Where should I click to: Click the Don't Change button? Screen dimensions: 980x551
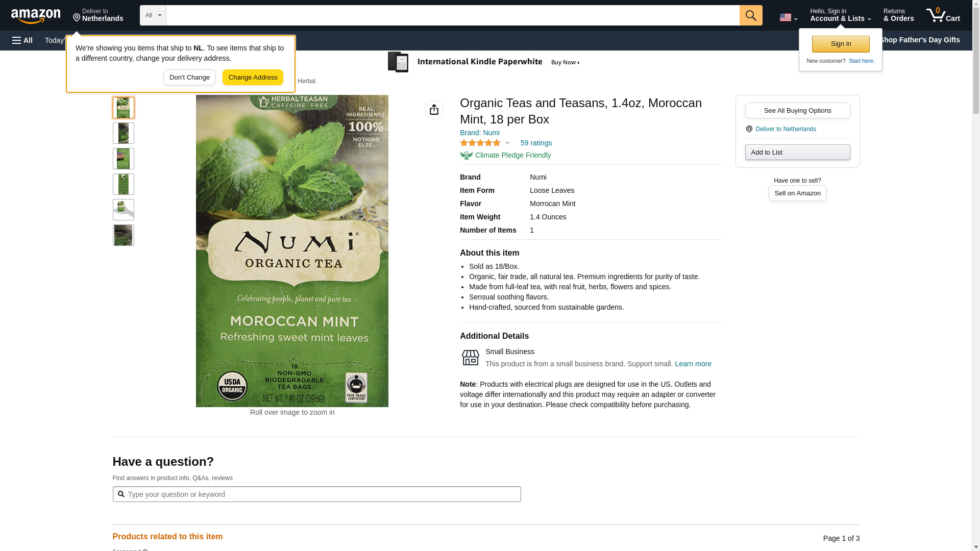click(189, 78)
